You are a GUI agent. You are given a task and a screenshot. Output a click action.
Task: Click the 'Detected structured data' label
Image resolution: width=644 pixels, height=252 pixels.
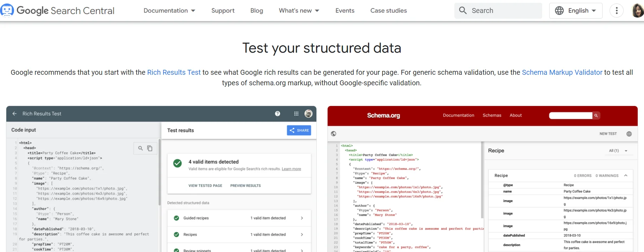pos(188,203)
